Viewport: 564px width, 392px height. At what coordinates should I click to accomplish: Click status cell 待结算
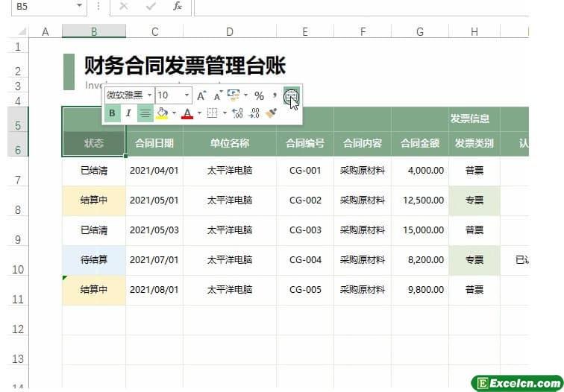tap(94, 260)
